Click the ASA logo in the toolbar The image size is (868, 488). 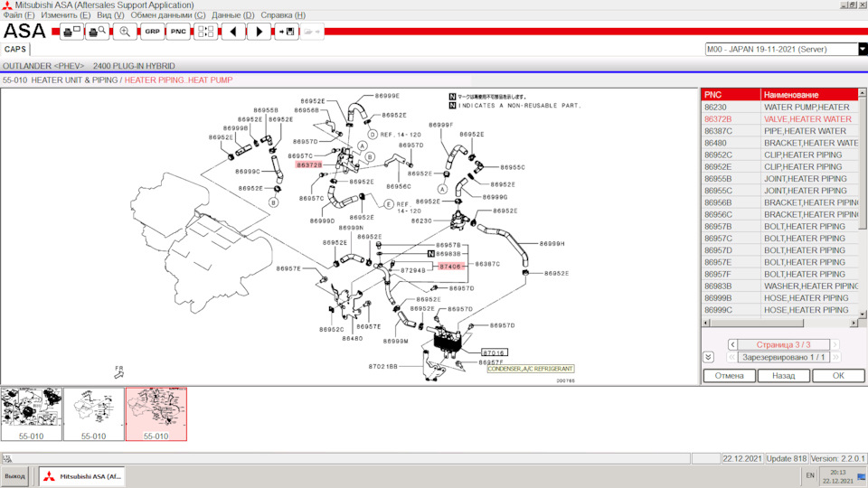tap(24, 31)
